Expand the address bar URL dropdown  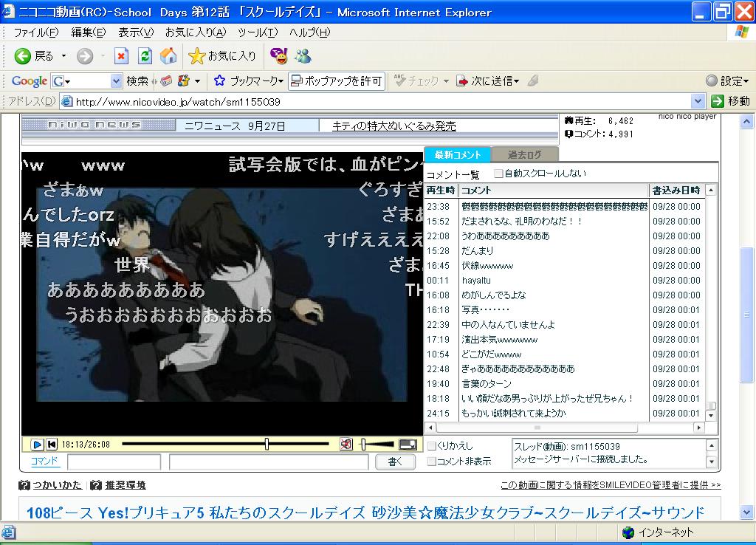pyautogui.click(x=698, y=101)
